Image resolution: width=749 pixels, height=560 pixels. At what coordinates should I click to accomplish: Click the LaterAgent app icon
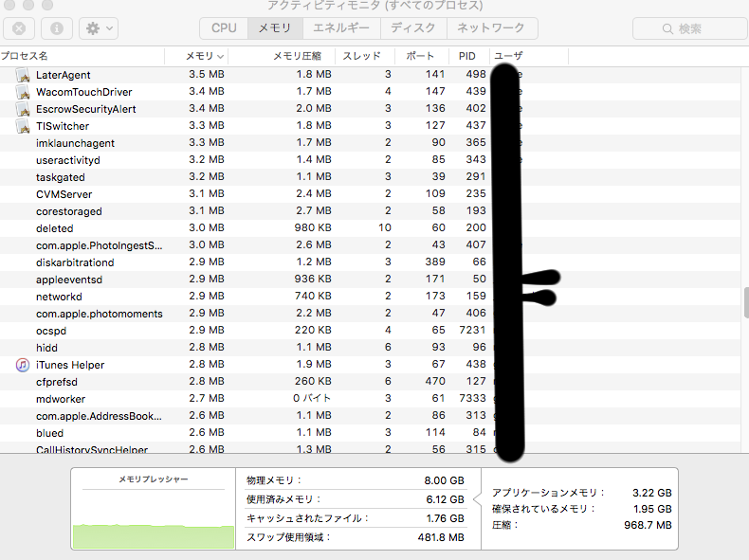coord(23,75)
